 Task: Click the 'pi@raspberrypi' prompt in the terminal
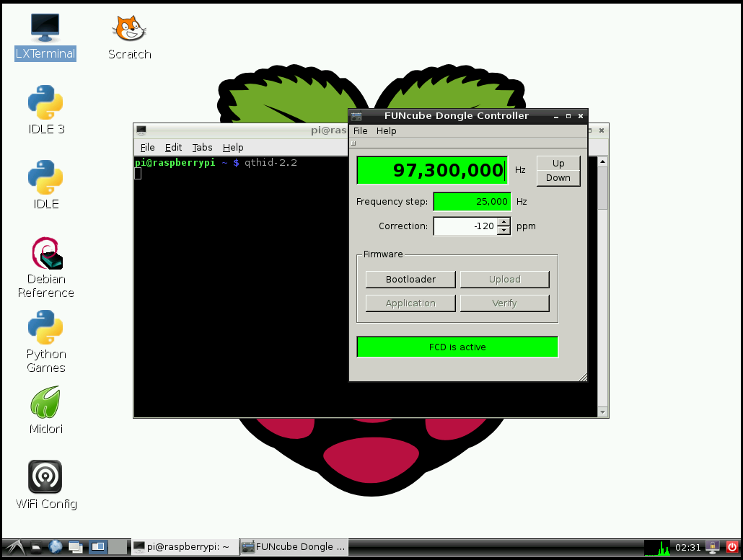point(175,162)
